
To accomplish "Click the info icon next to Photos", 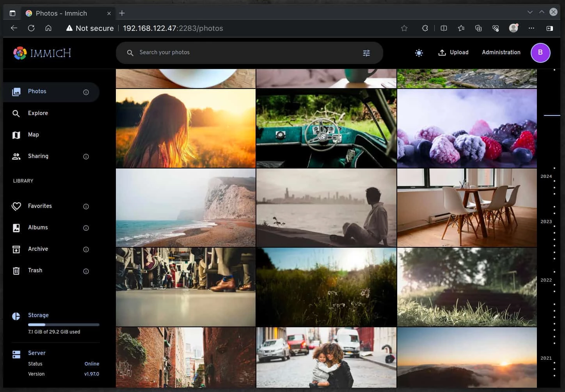I will coord(86,92).
